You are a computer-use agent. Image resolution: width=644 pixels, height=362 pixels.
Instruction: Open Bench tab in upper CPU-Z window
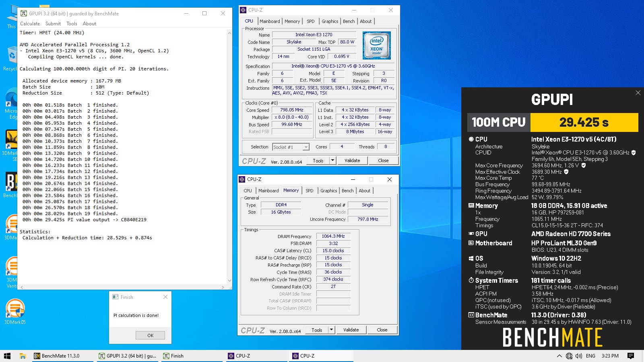[349, 21]
